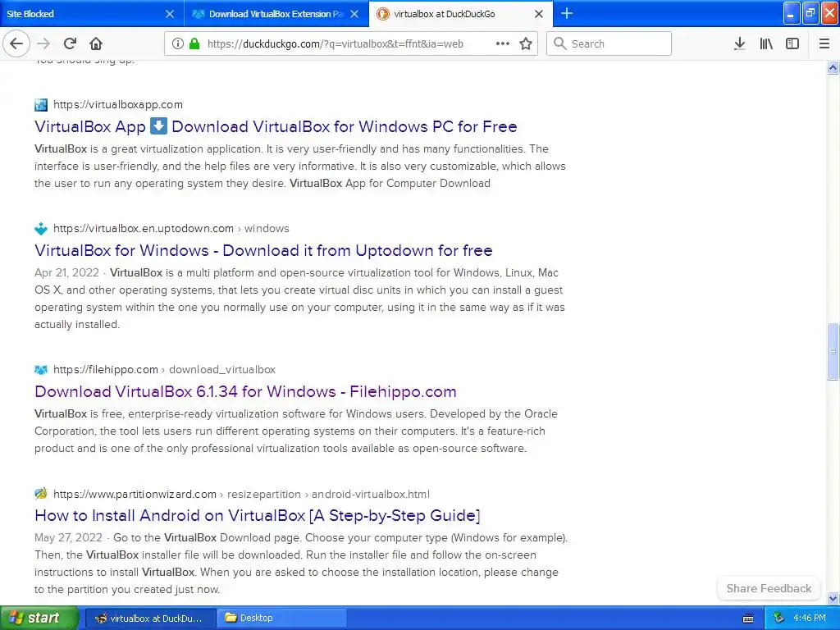This screenshot has height=630, width=840.
Task: Open page actions three-dot menu
Action: pos(503,43)
